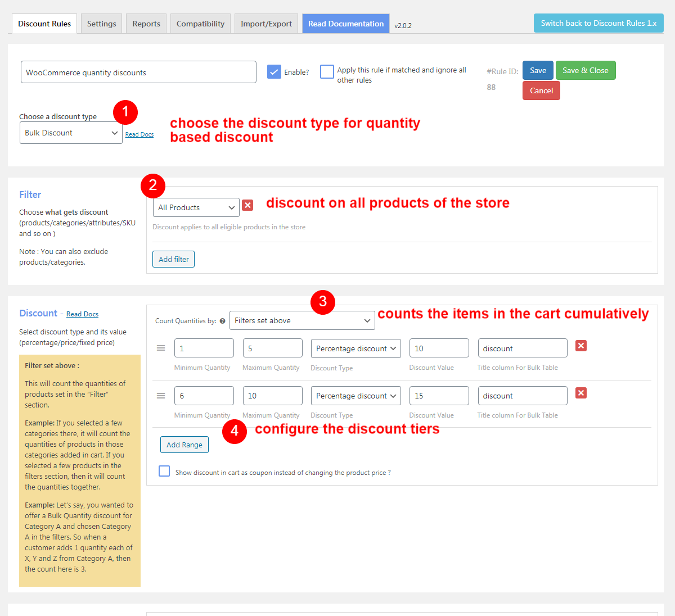Open the first row's Percentage discount dropdown
675x616 pixels.
click(x=355, y=348)
